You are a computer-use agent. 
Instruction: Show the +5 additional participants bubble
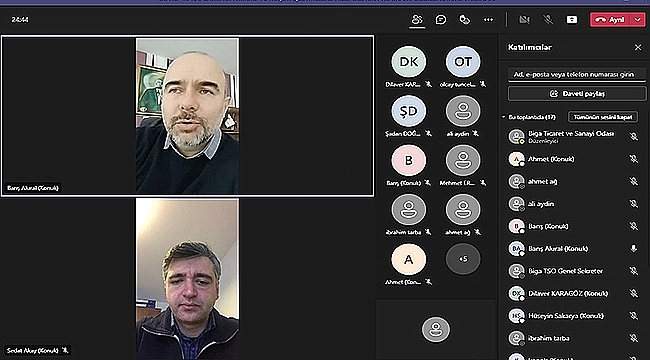(x=463, y=259)
